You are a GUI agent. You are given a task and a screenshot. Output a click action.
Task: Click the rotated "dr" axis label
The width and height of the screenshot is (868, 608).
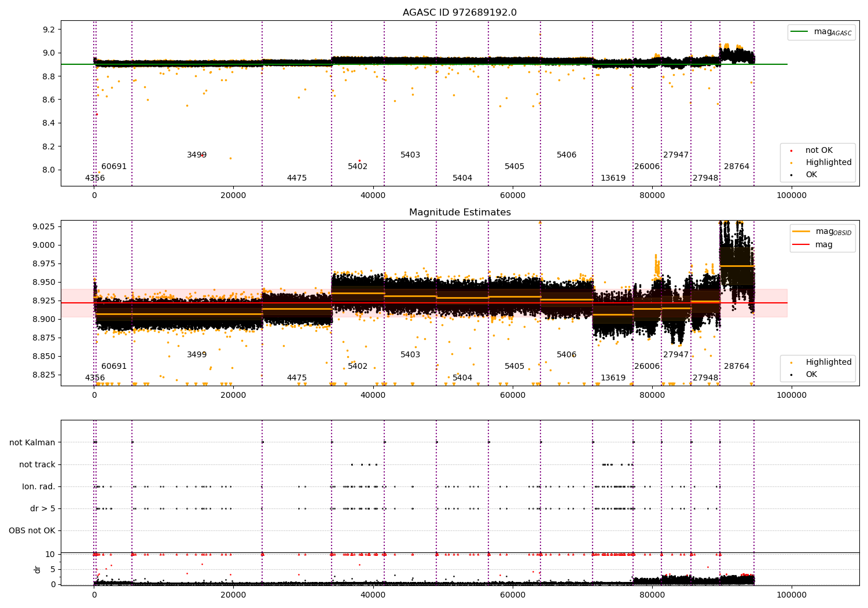[38, 569]
